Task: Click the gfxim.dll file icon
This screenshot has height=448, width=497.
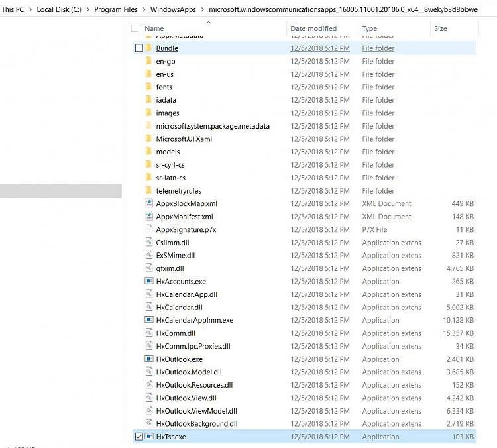Action: 149,268
